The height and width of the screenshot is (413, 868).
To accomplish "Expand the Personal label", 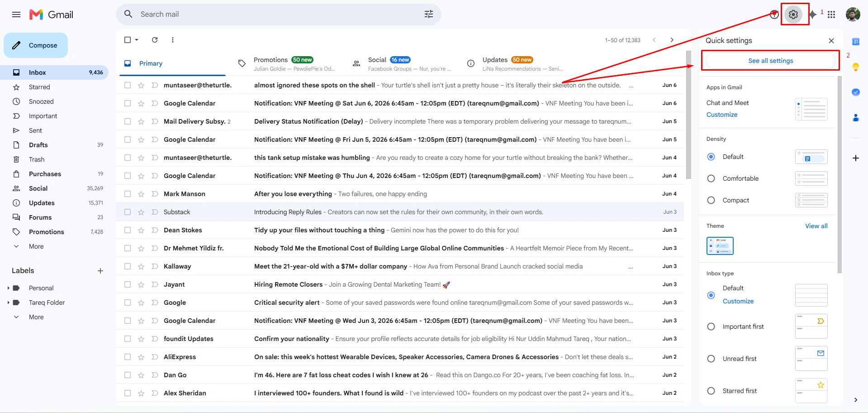I will (8, 288).
